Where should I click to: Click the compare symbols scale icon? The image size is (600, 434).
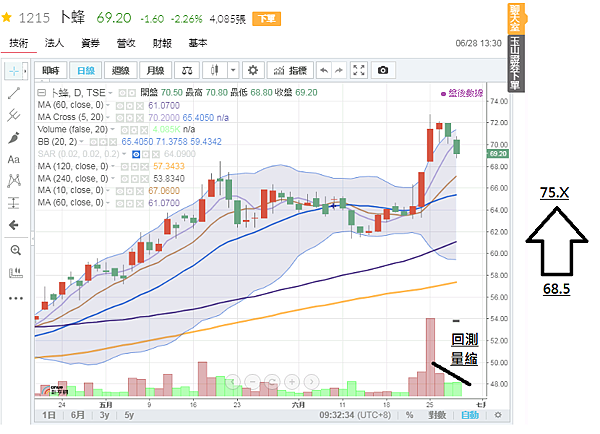click(x=186, y=70)
